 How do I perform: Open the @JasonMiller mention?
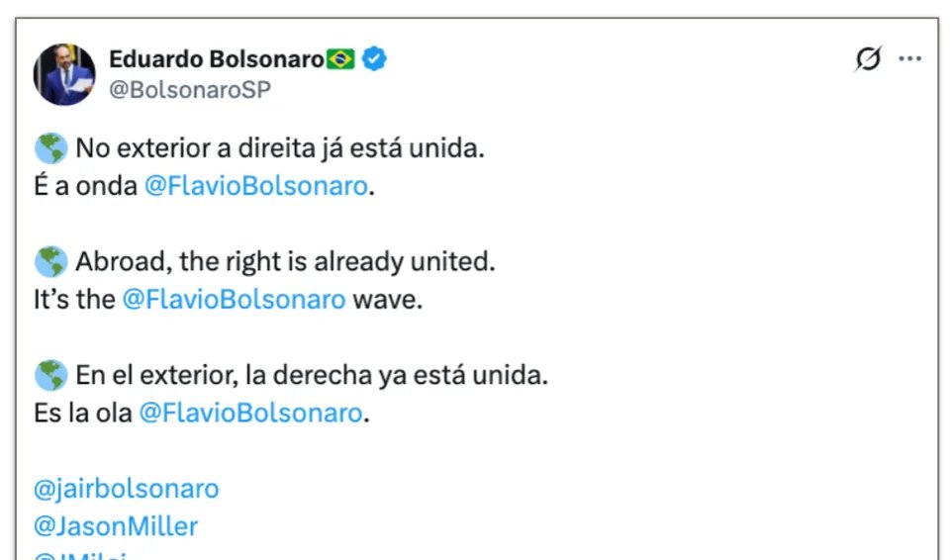pos(116,525)
